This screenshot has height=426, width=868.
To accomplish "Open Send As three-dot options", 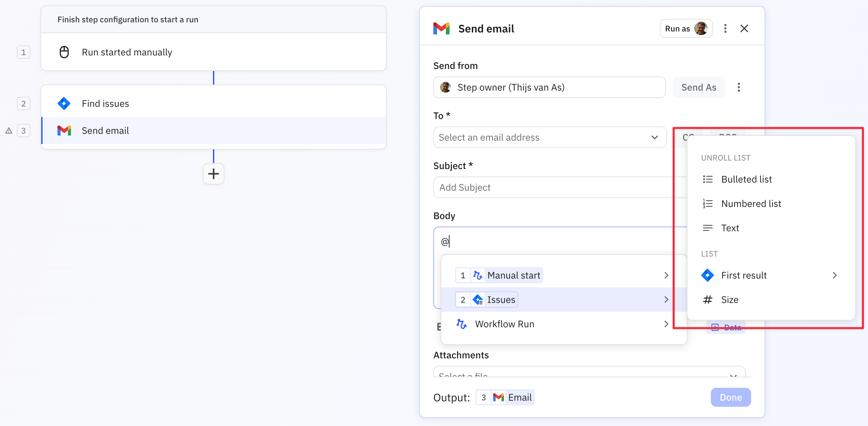I will (x=739, y=87).
